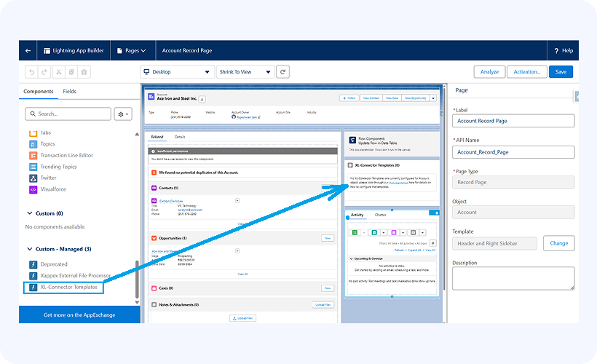Collapse the Custom - Managed section
Screen dimensions: 597x364
[x=30, y=249]
